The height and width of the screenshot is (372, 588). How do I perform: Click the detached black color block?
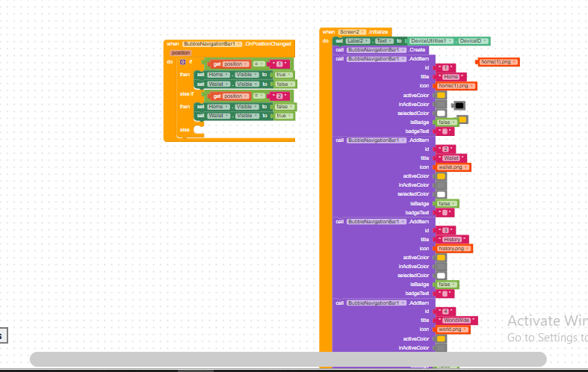(459, 106)
